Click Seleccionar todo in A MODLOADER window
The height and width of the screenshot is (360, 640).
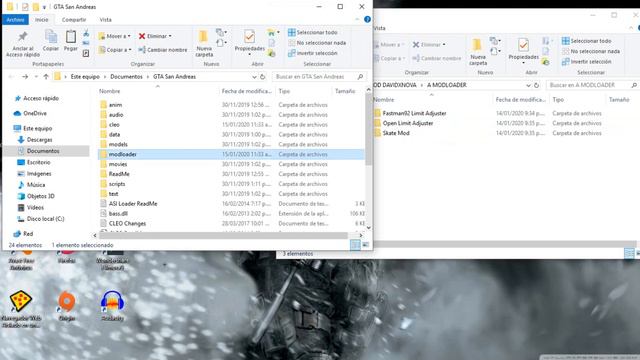click(x=587, y=41)
